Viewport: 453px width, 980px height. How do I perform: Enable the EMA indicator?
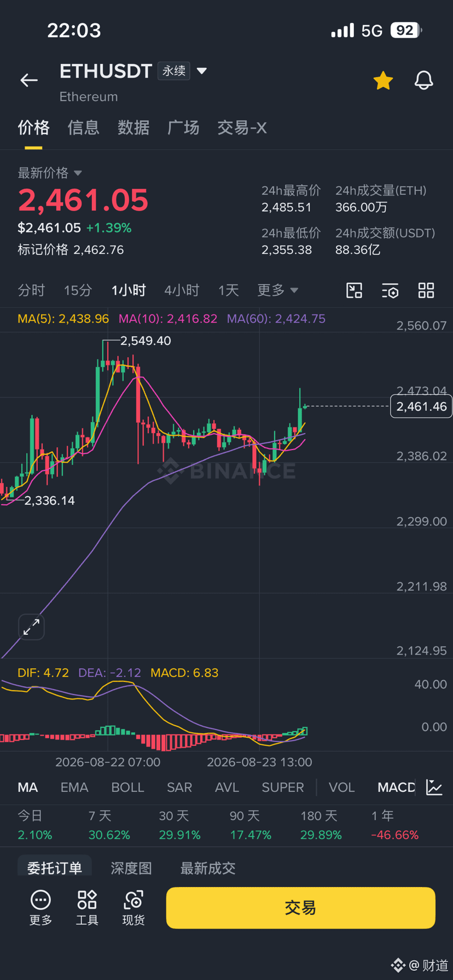coord(74,787)
